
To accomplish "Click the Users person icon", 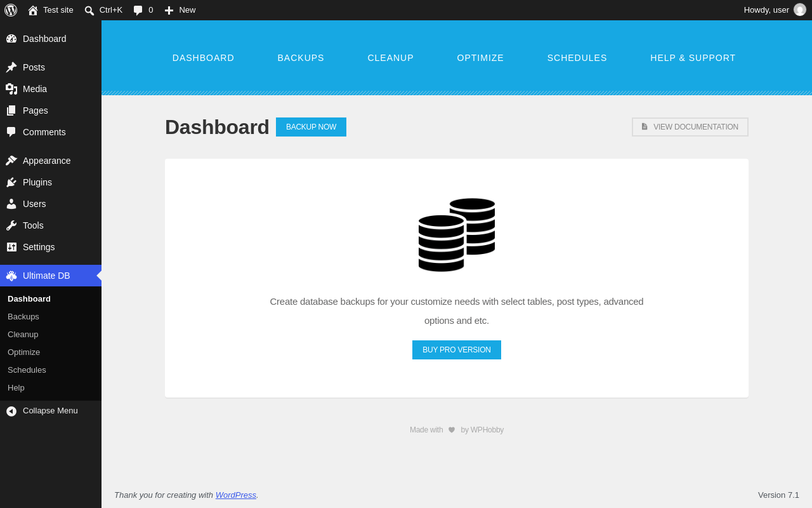I will (11, 204).
